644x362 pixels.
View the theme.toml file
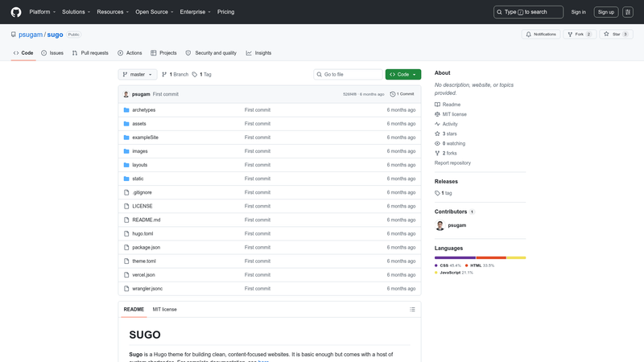(x=144, y=261)
